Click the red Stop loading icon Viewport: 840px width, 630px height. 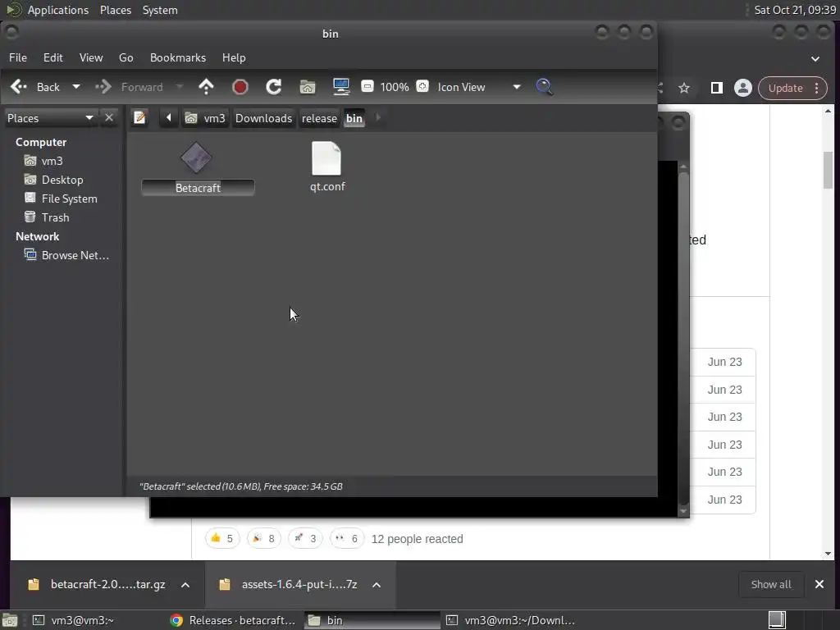(x=240, y=87)
